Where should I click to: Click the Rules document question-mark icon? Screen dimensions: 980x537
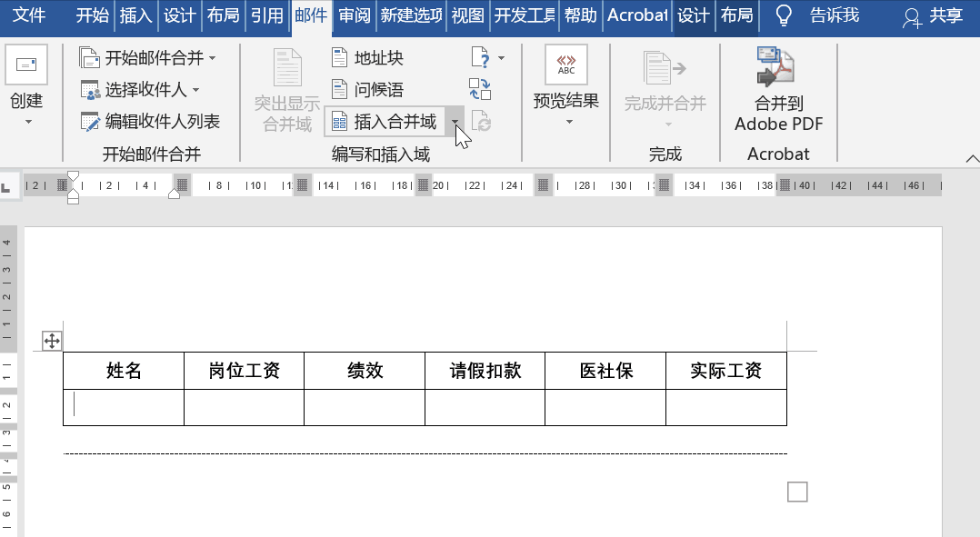480,57
